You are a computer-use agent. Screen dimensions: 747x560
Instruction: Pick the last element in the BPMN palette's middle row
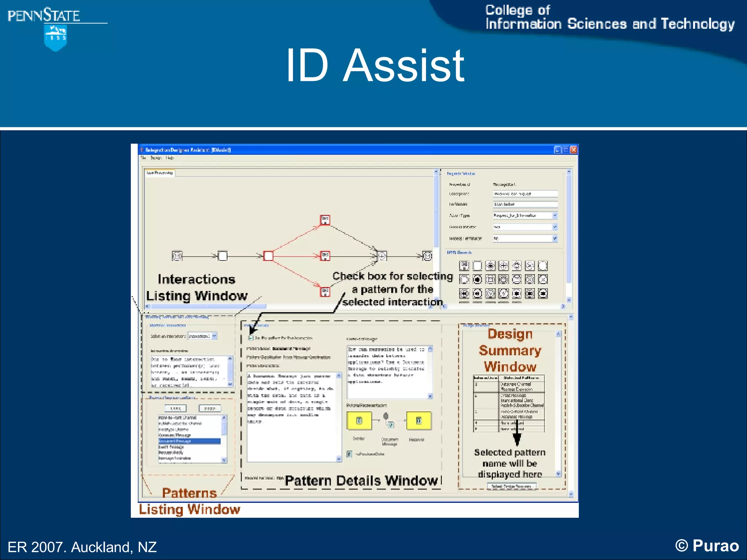point(543,280)
